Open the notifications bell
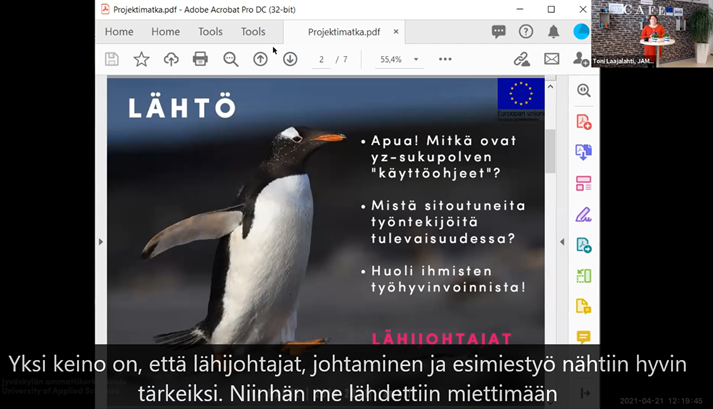Viewport: 713px width, 409px height. click(553, 31)
